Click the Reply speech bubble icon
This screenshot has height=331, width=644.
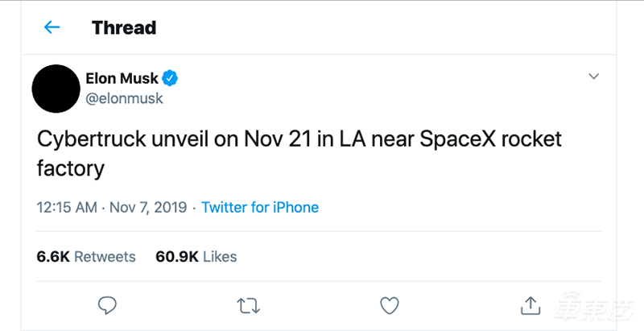tap(107, 305)
